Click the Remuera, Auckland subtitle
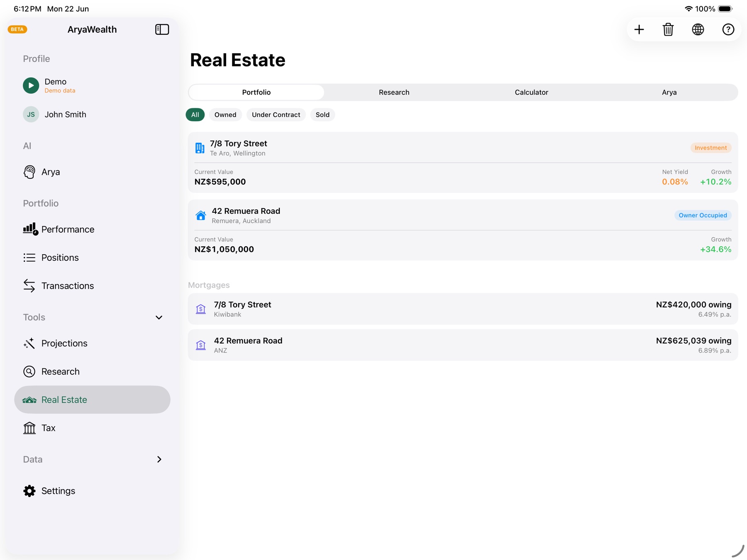This screenshot has height=560, width=747. [241, 221]
